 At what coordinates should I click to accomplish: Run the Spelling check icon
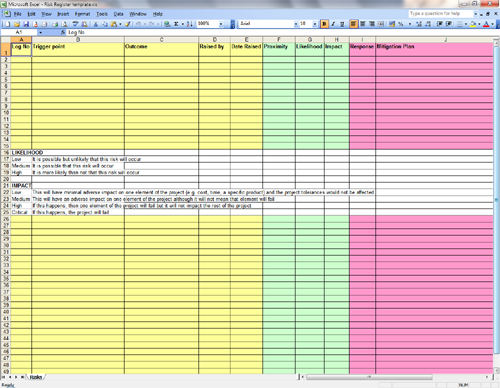tap(75, 24)
